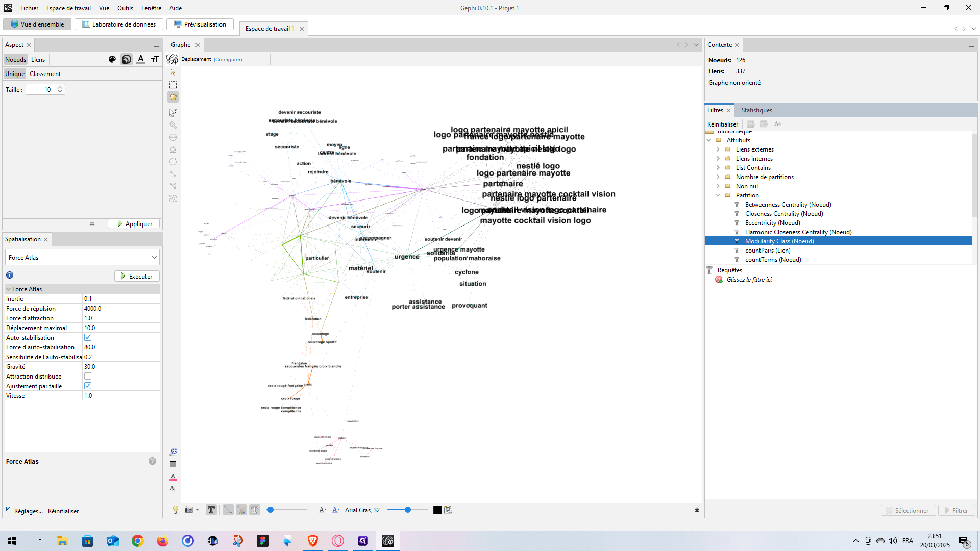This screenshot has width=980, height=551.
Task: Toggle show edges button
Action: tap(228, 510)
